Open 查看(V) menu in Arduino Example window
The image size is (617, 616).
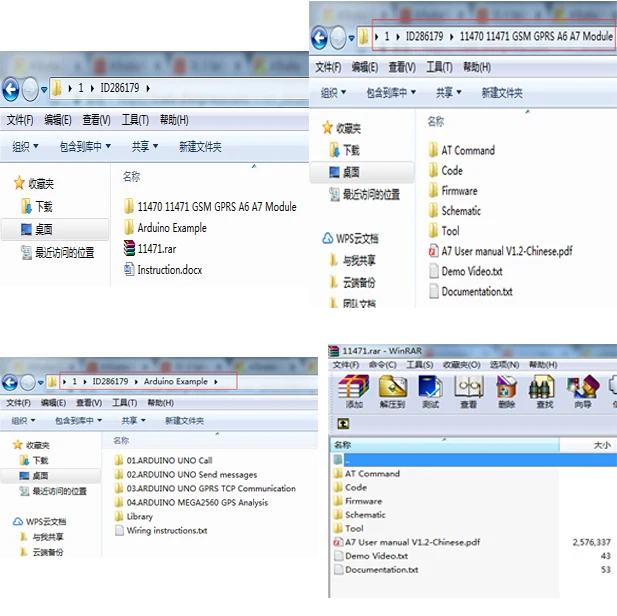pyautogui.click(x=89, y=403)
